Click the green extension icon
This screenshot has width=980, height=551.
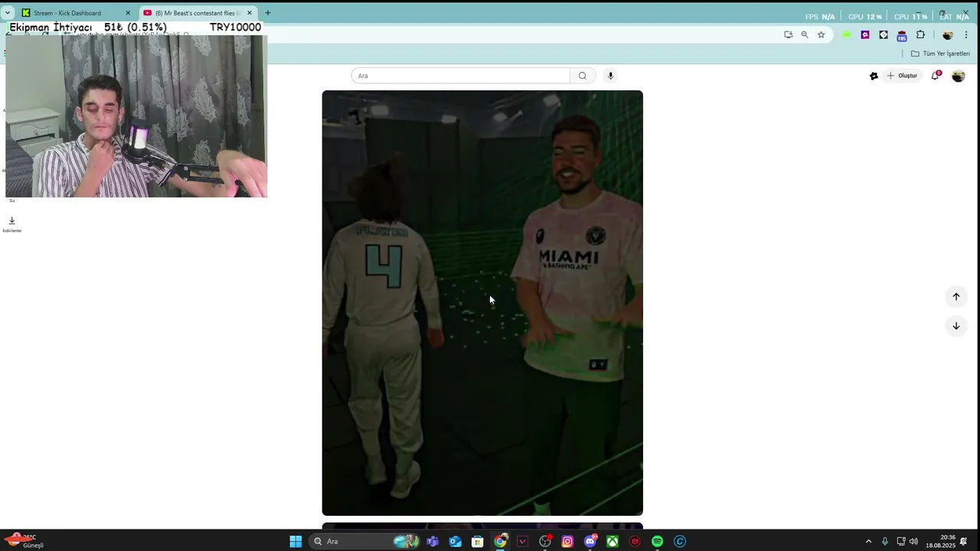pyautogui.click(x=847, y=34)
